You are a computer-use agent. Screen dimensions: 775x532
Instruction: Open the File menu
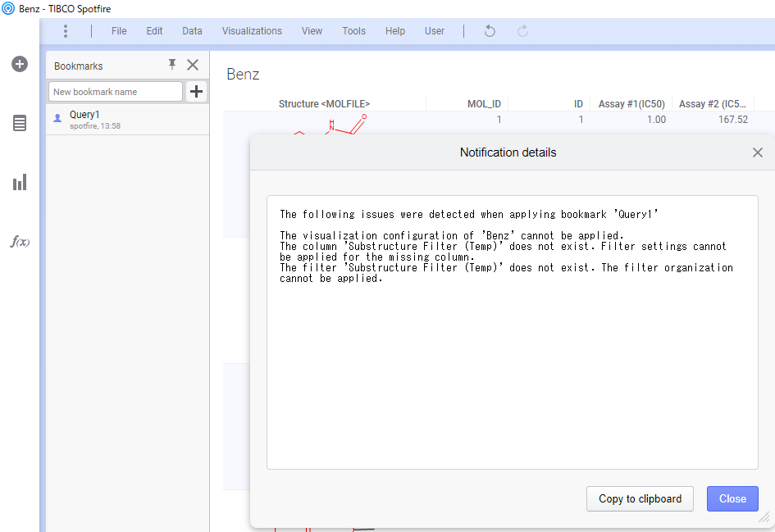(x=119, y=31)
